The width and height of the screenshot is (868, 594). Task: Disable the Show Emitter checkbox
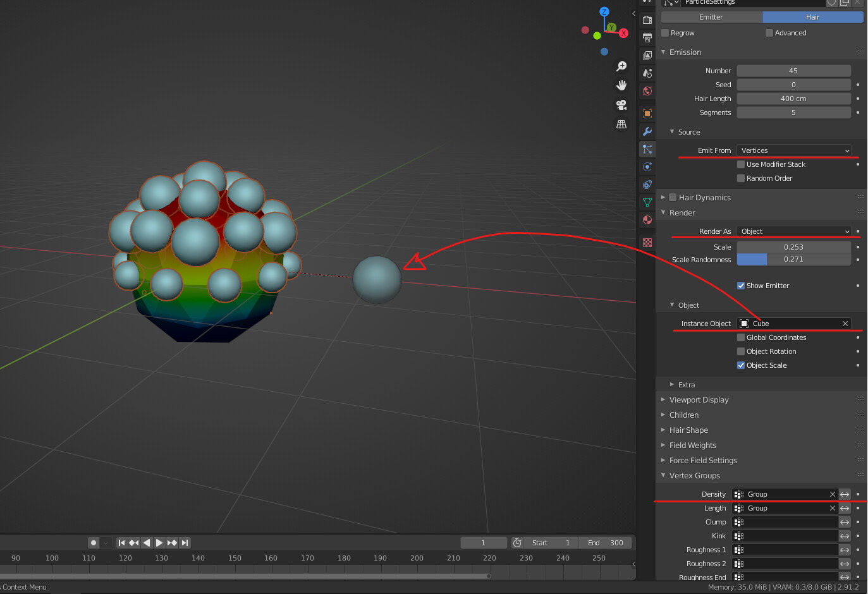740,285
